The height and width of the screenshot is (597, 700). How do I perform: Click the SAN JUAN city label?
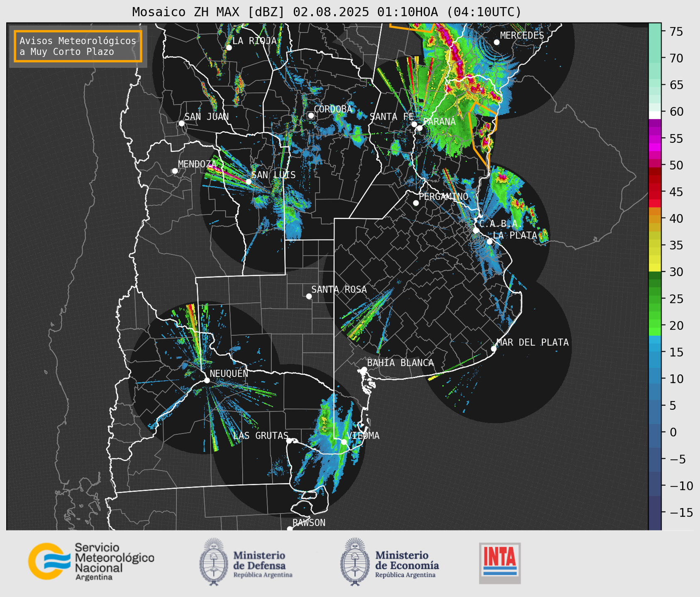coord(206,117)
